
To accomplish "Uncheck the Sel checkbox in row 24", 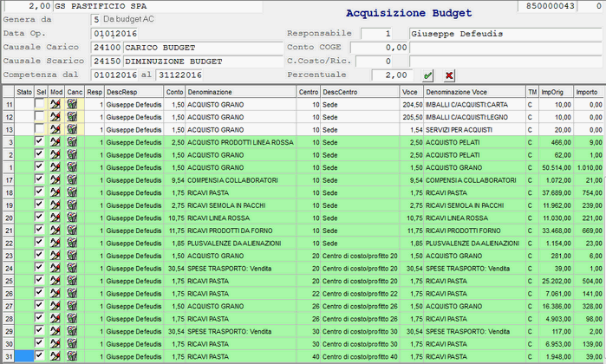I will (x=39, y=268).
